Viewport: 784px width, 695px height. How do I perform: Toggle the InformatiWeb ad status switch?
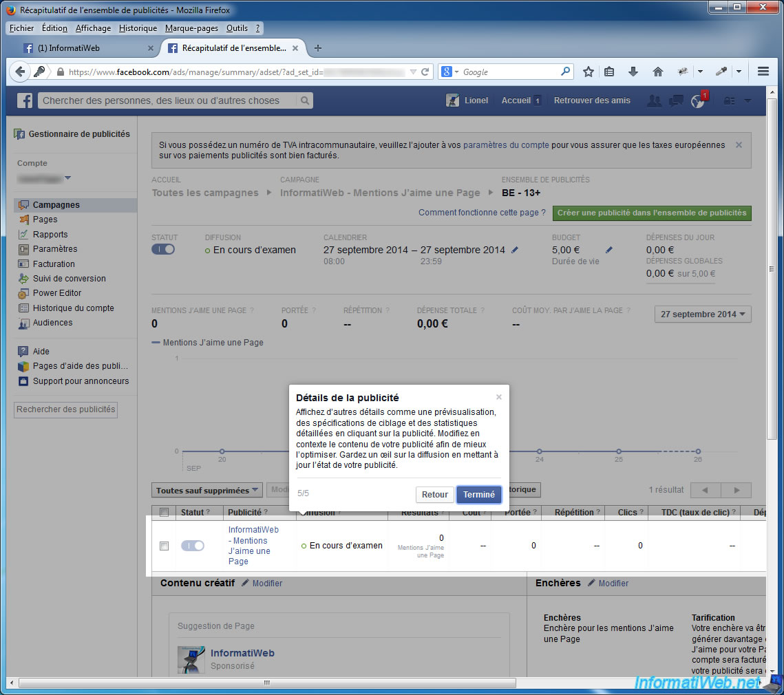tap(193, 546)
